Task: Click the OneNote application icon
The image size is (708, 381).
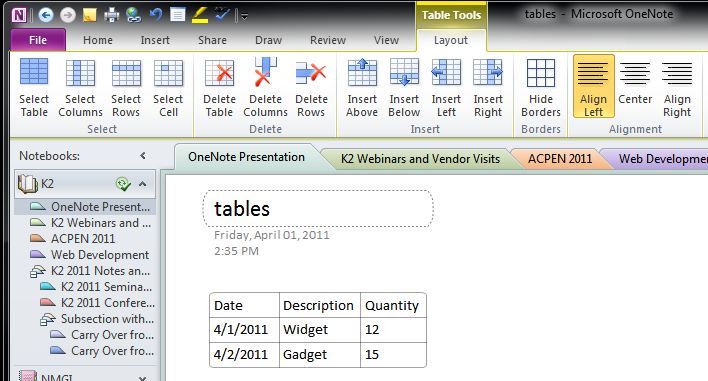Action: [x=19, y=15]
